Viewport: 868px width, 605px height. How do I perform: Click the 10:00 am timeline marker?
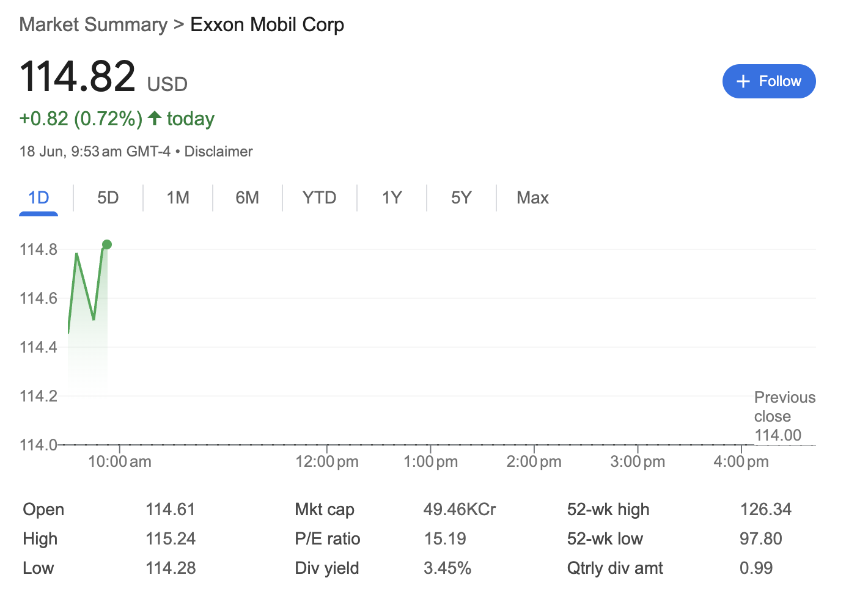[x=120, y=461]
